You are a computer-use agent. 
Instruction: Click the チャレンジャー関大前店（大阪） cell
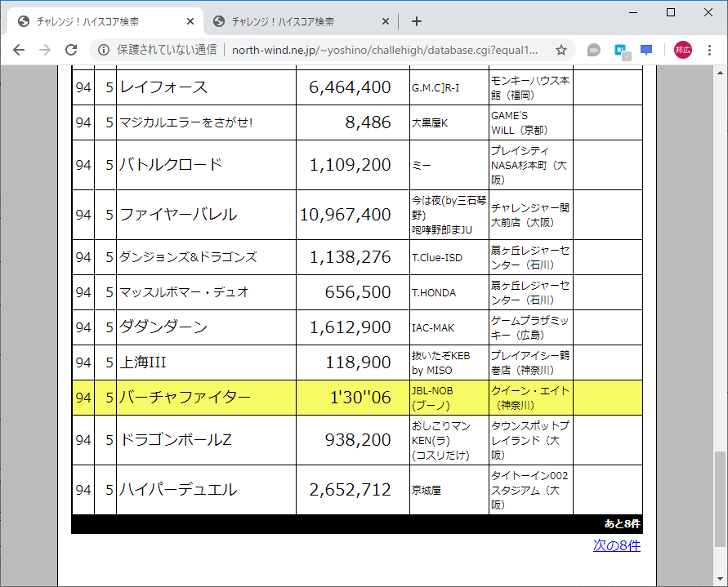tap(530, 215)
